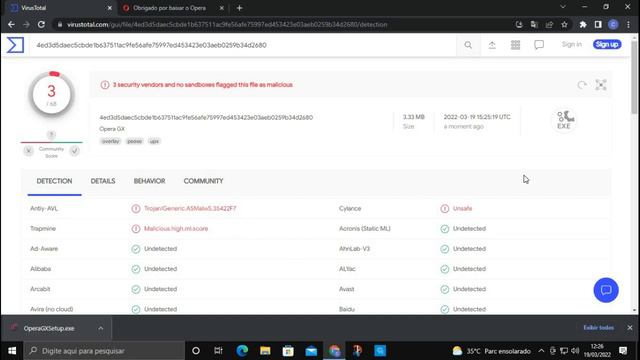Click Windows search box Digite aqui para pesquisar
640x360 pixels.
point(104,351)
